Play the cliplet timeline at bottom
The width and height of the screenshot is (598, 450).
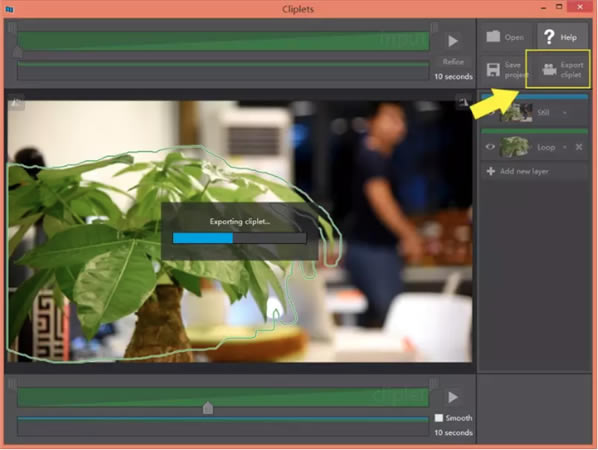(x=453, y=397)
